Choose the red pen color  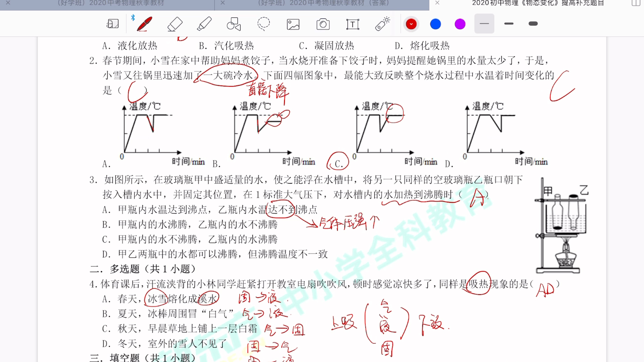point(411,24)
